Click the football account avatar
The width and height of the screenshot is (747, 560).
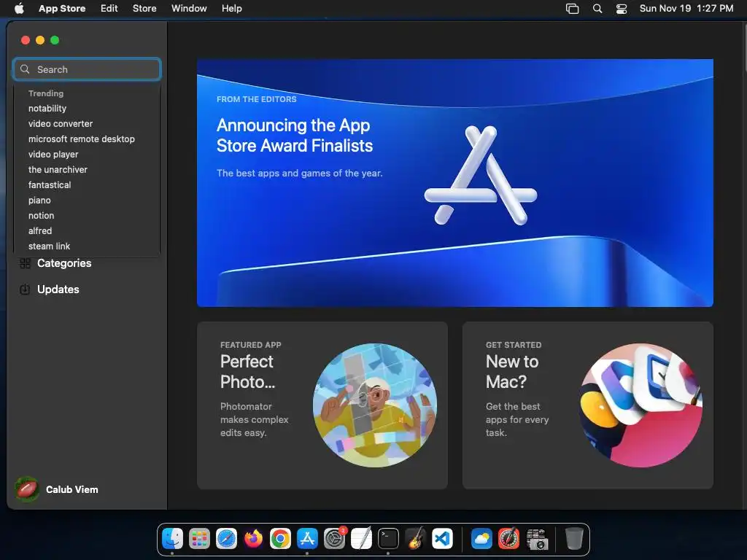point(27,489)
